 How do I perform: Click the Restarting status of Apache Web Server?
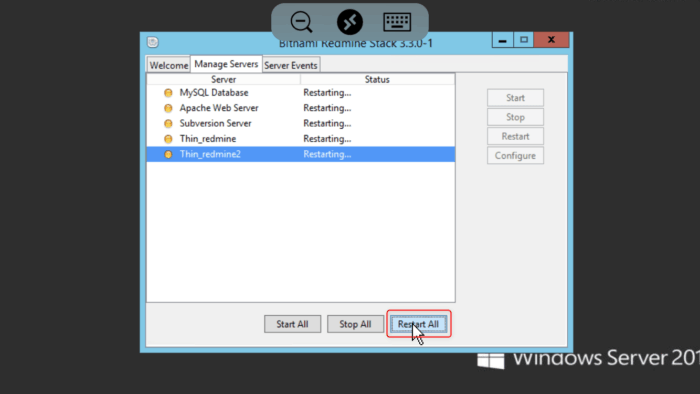[327, 108]
